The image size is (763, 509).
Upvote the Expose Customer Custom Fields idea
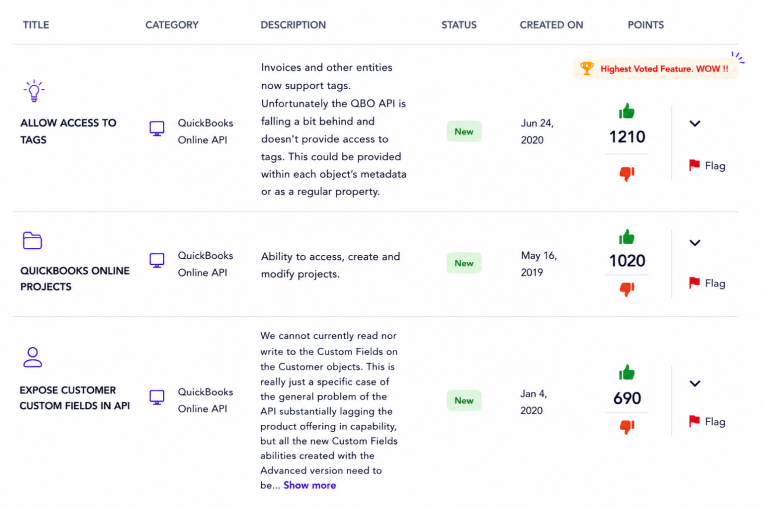pos(627,373)
